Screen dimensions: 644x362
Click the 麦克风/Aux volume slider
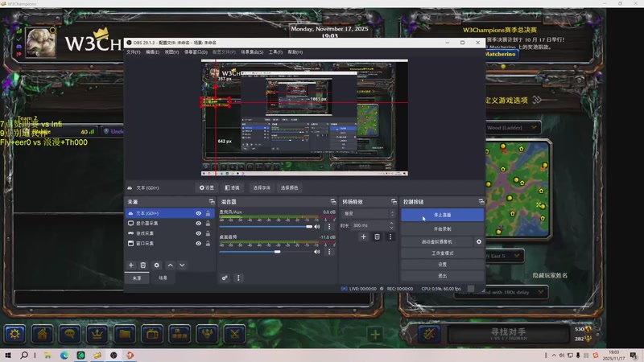[266, 227]
